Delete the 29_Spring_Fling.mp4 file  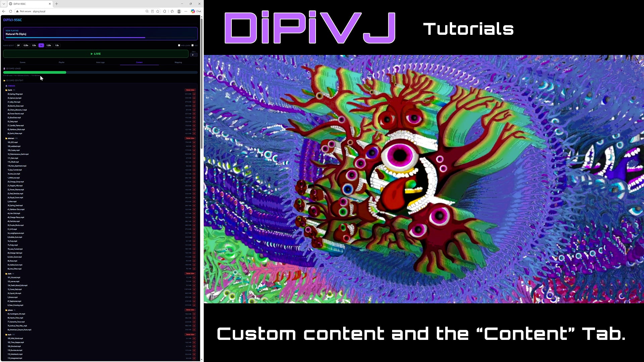pos(194,94)
